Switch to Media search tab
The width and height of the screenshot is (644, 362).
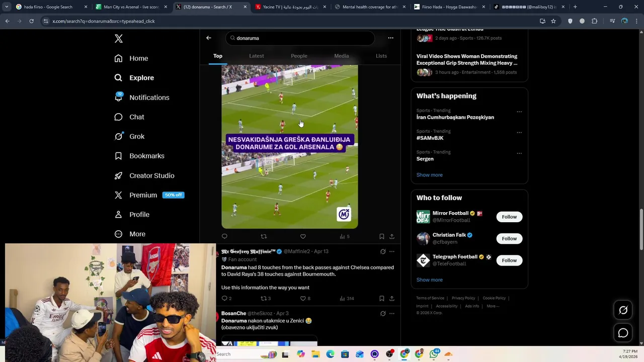pos(342,56)
